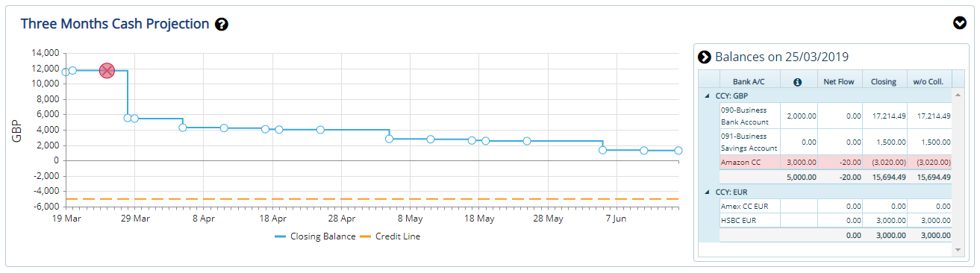Click info icon in balances table header
980x273 pixels.
[797, 81]
